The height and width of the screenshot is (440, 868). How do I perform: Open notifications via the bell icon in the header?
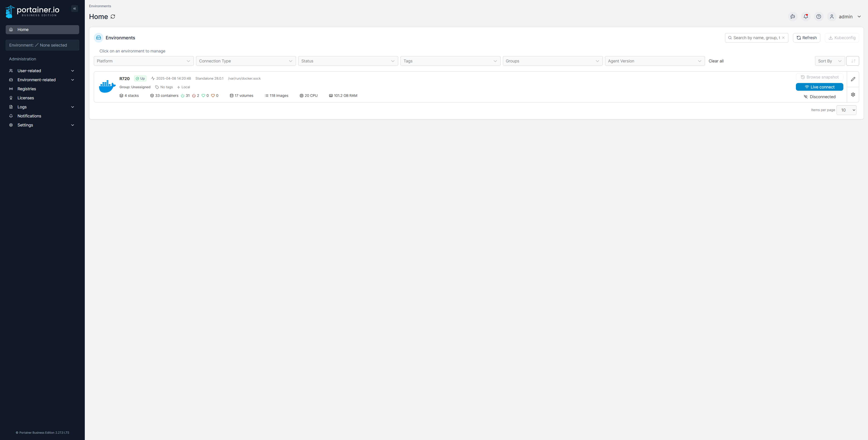coord(806,17)
